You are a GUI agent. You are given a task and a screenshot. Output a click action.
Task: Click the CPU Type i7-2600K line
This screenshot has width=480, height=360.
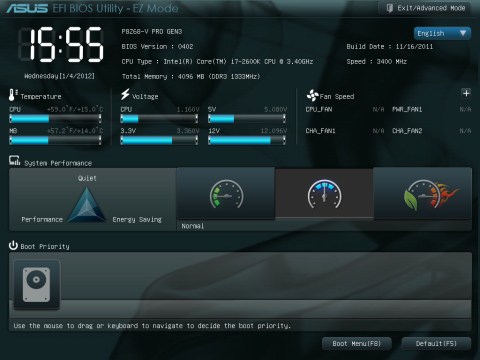tap(217, 61)
